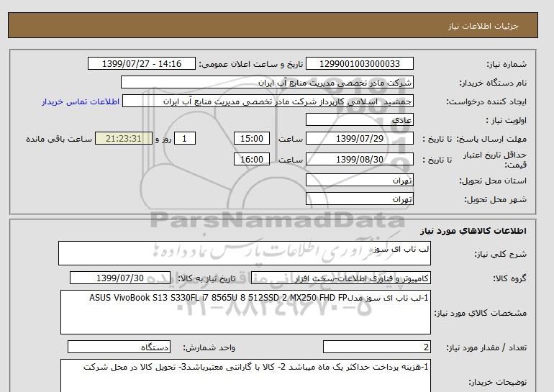Click the label حداقل تاریخ اعتبار قیمت
Image resolution: width=554 pixels, height=392 pixels.
(495, 160)
